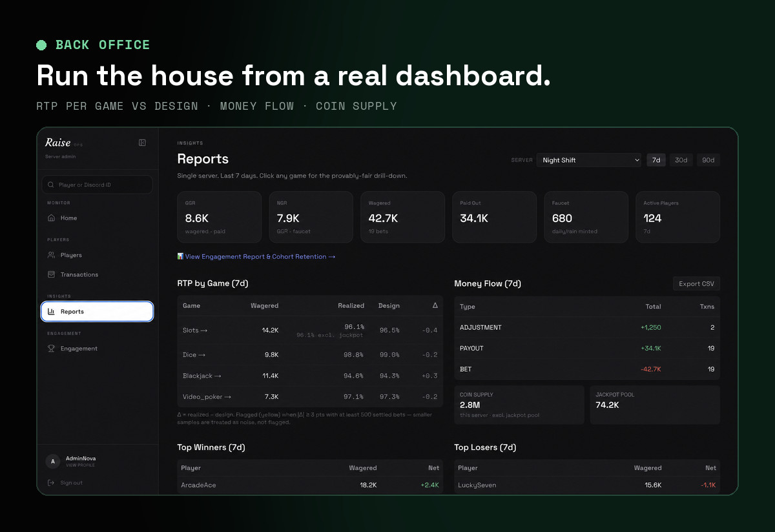Select the 90d time range
This screenshot has height=532, width=775.
(708, 160)
